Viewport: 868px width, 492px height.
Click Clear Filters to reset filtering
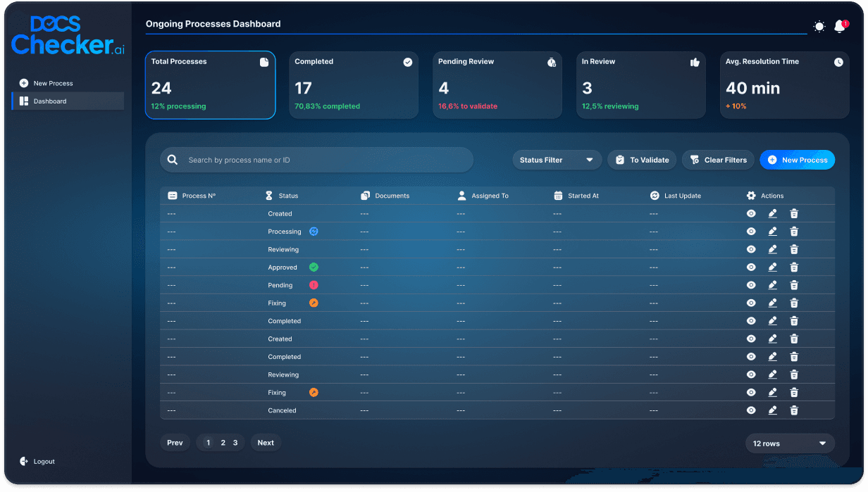718,160
